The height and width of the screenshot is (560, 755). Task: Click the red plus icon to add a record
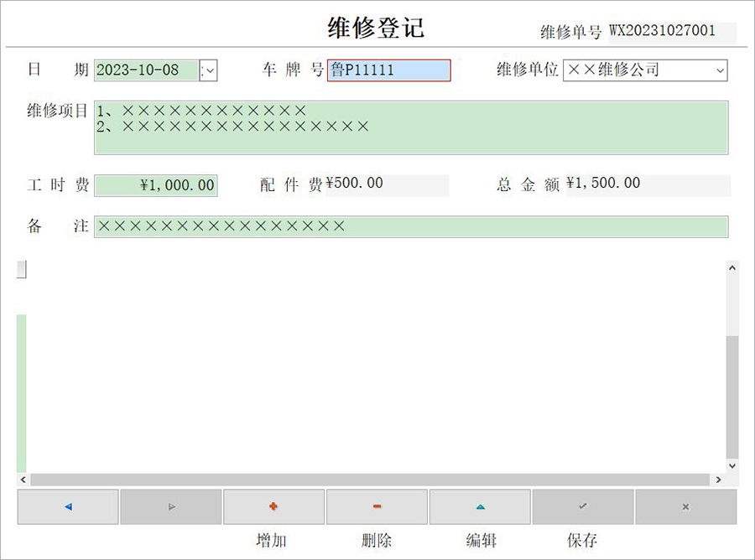tap(273, 506)
